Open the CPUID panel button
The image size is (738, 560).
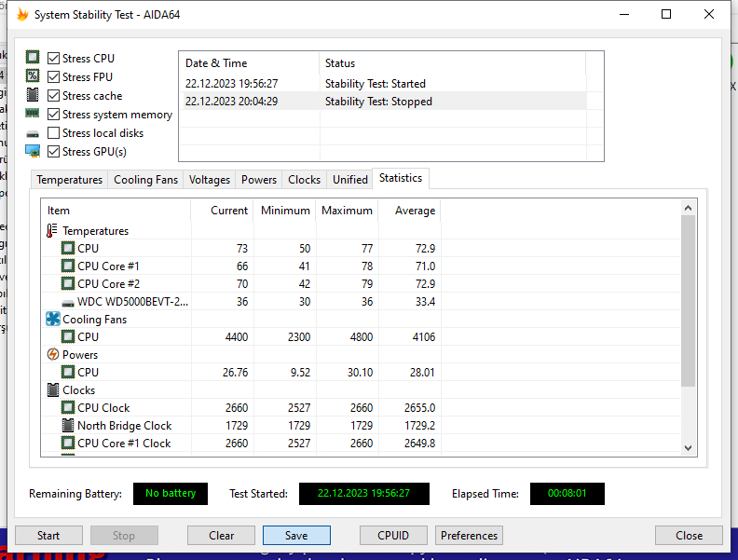[393, 536]
